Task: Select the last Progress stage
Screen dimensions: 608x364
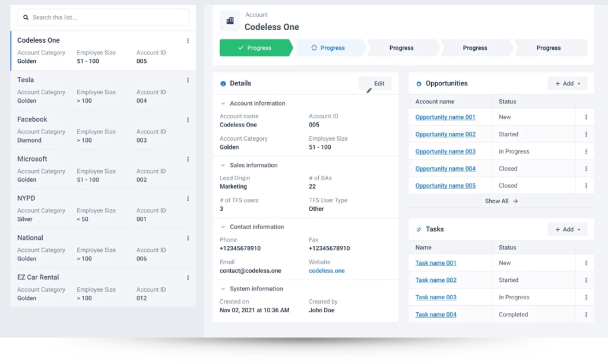Action: pos(550,48)
